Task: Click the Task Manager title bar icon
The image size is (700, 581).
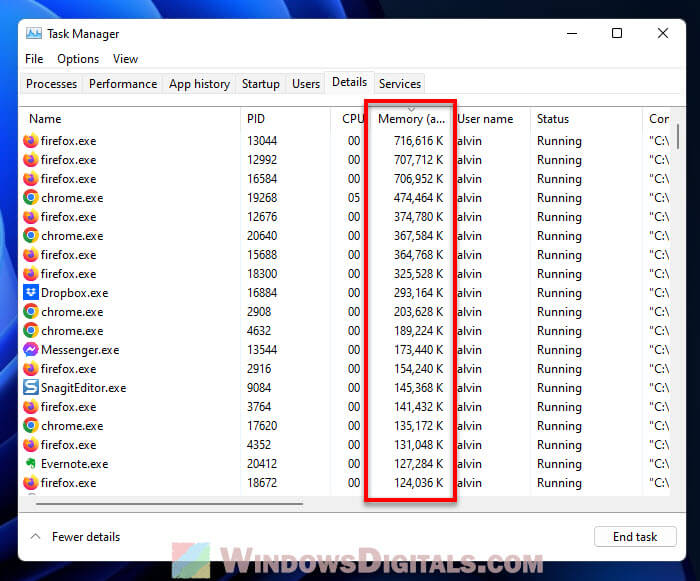Action: [34, 33]
